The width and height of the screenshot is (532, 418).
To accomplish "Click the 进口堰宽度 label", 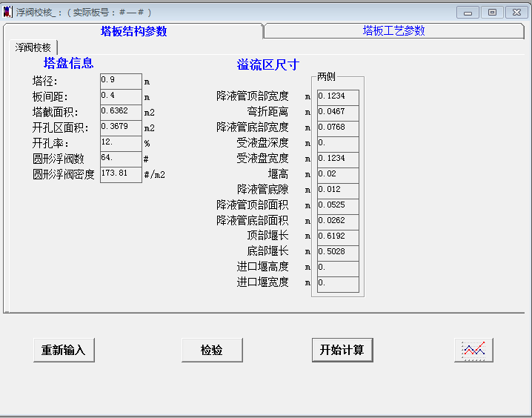I will [x=262, y=282].
